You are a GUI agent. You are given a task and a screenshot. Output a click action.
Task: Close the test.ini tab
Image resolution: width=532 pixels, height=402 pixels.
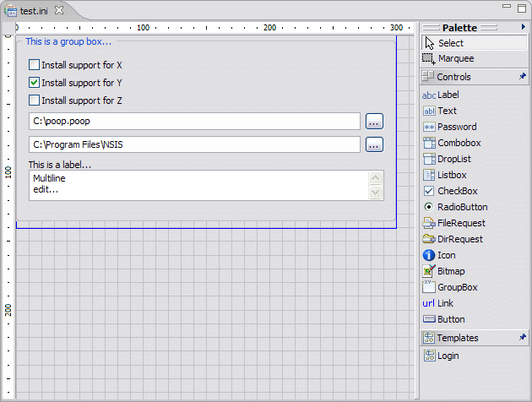(59, 10)
